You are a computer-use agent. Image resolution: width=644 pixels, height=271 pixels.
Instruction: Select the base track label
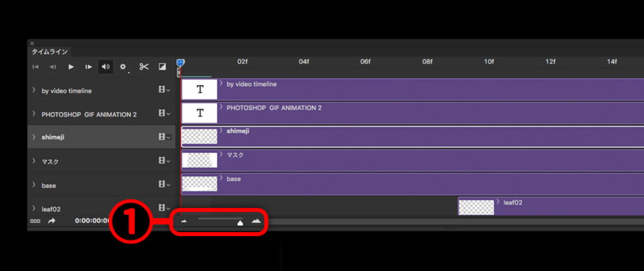49,185
